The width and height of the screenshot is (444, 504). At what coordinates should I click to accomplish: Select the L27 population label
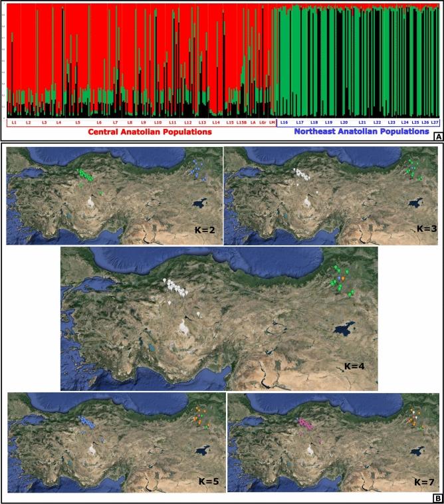point(435,122)
